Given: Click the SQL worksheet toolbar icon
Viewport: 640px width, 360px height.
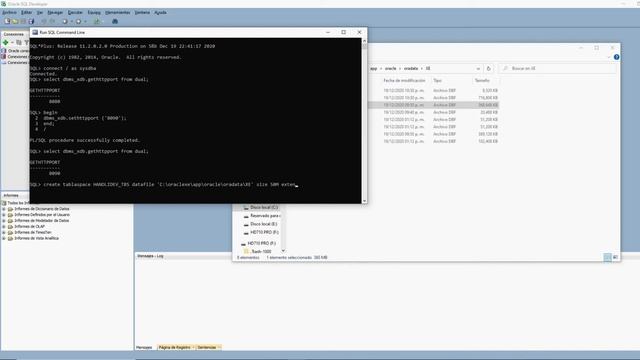Looking at the screenshot, I should (x=97, y=21).
